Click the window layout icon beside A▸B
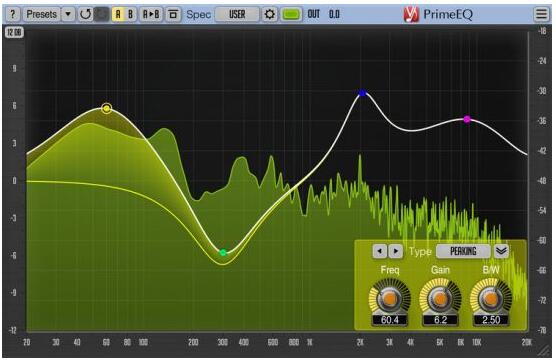This screenshot has height=363, width=556. tap(173, 14)
